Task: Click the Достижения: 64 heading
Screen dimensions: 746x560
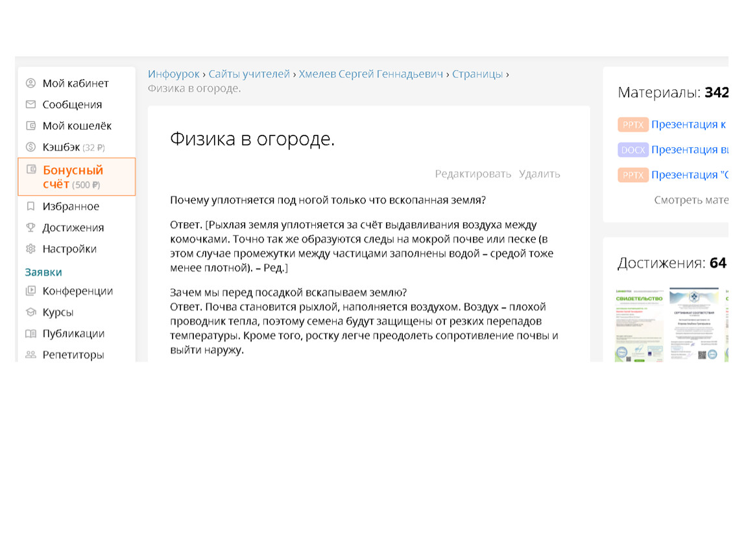Action: point(672,263)
